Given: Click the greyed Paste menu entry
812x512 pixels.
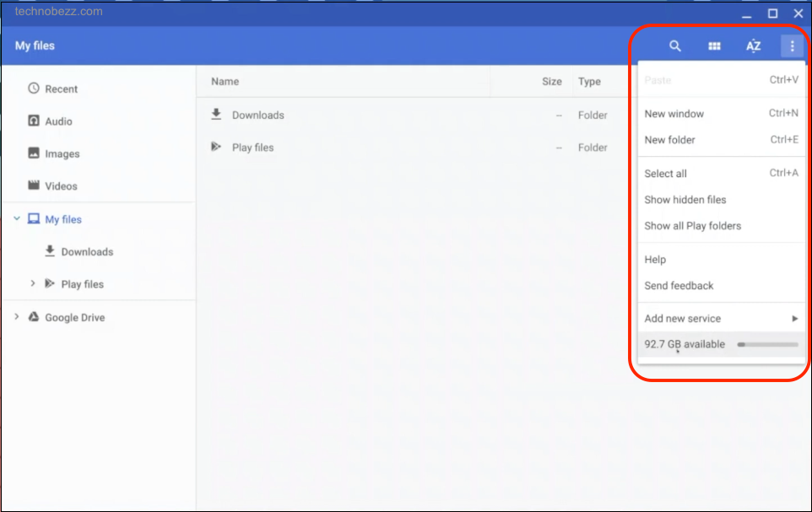Looking at the screenshot, I should [x=722, y=80].
